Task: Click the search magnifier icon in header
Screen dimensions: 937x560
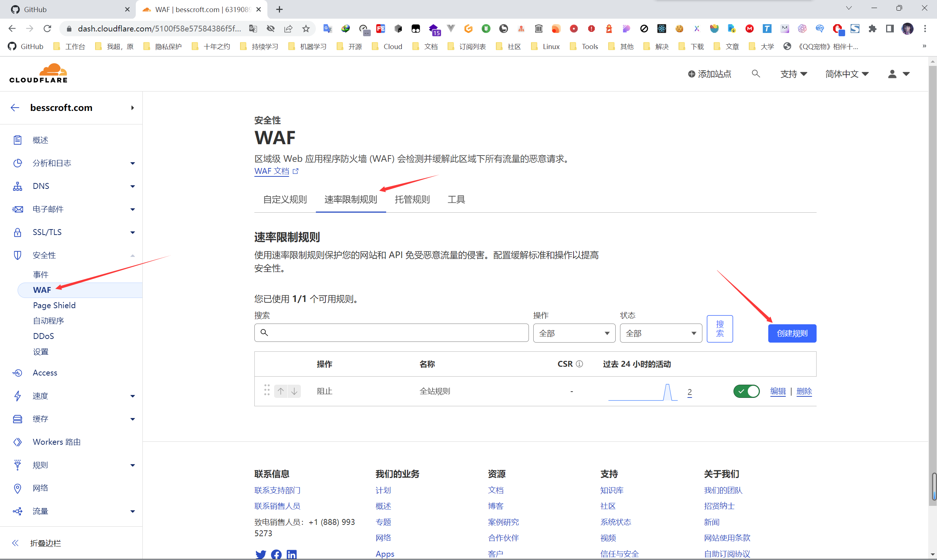Action: coord(755,74)
